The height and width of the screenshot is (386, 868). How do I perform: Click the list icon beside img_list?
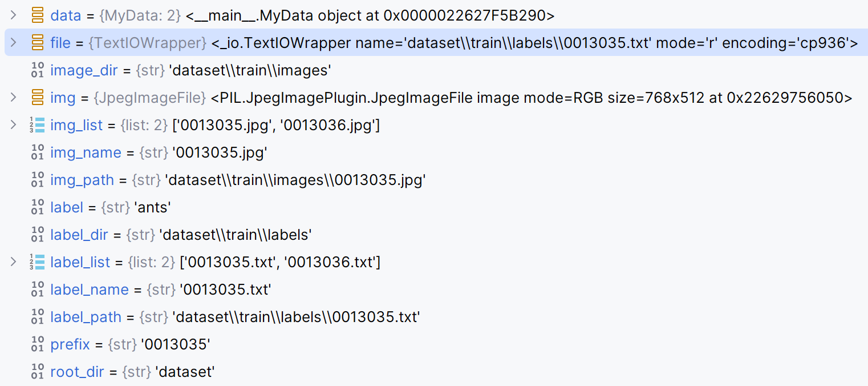point(37,125)
